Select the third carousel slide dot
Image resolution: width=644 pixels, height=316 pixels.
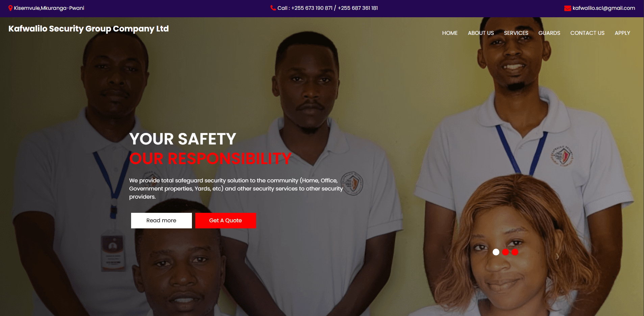515,252
